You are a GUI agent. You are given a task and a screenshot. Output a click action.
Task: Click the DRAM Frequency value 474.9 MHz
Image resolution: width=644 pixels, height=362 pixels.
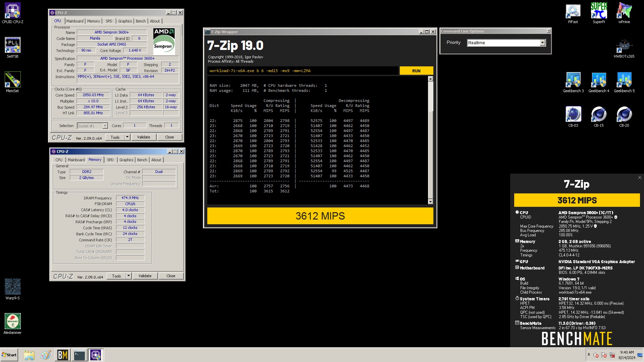[x=130, y=198]
